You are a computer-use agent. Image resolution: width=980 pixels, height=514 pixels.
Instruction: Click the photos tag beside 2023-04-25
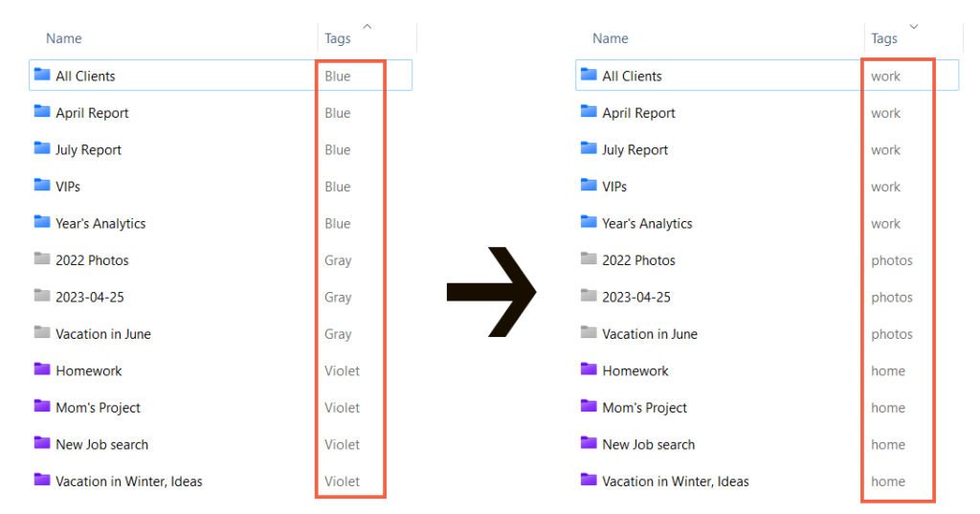(x=891, y=297)
